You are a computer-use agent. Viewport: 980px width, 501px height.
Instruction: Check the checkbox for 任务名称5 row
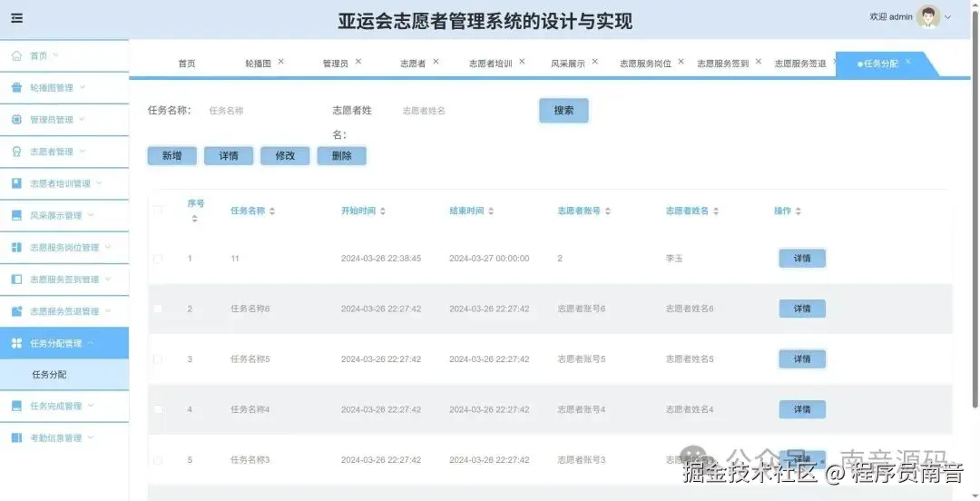(x=158, y=359)
